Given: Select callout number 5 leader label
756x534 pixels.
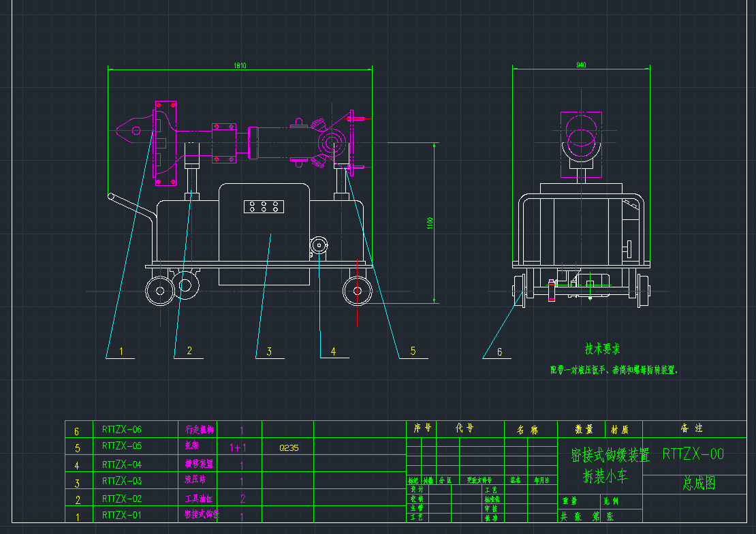Looking at the screenshot, I should (413, 351).
